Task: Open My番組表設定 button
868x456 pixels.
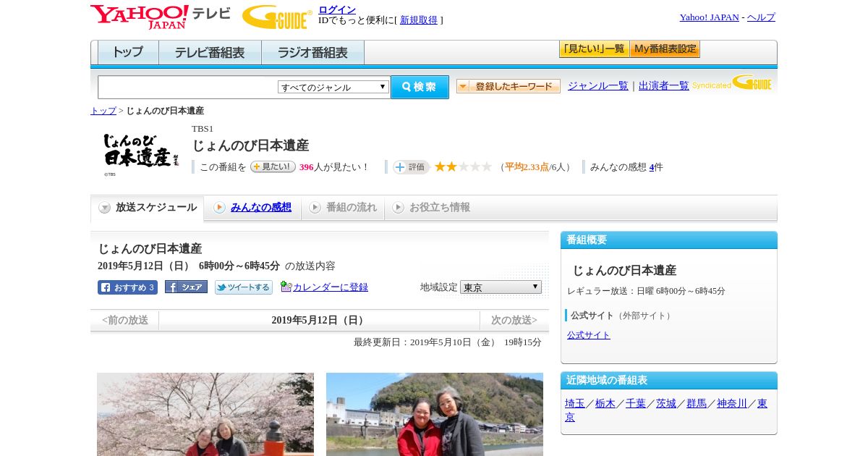Action: (x=665, y=49)
